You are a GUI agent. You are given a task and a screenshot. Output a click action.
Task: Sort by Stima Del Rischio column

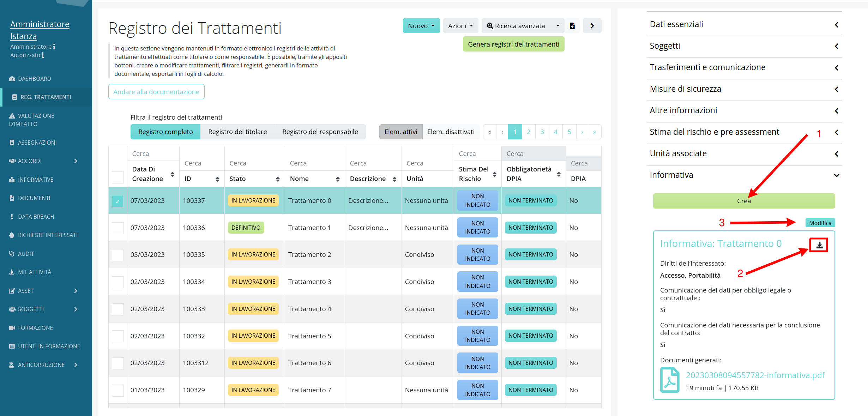pos(495,174)
